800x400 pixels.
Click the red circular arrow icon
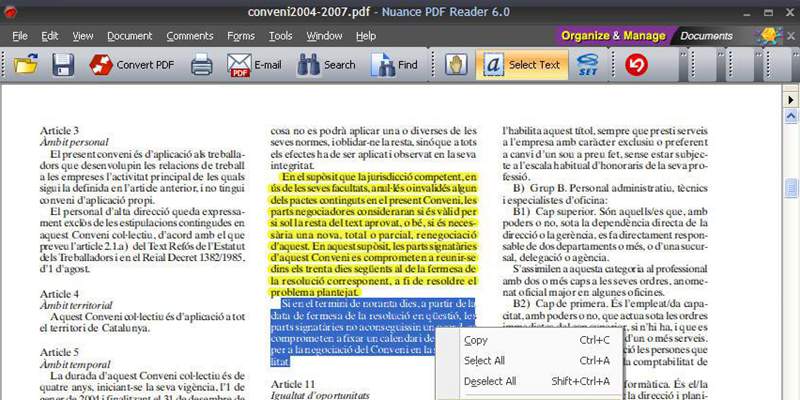(x=636, y=65)
